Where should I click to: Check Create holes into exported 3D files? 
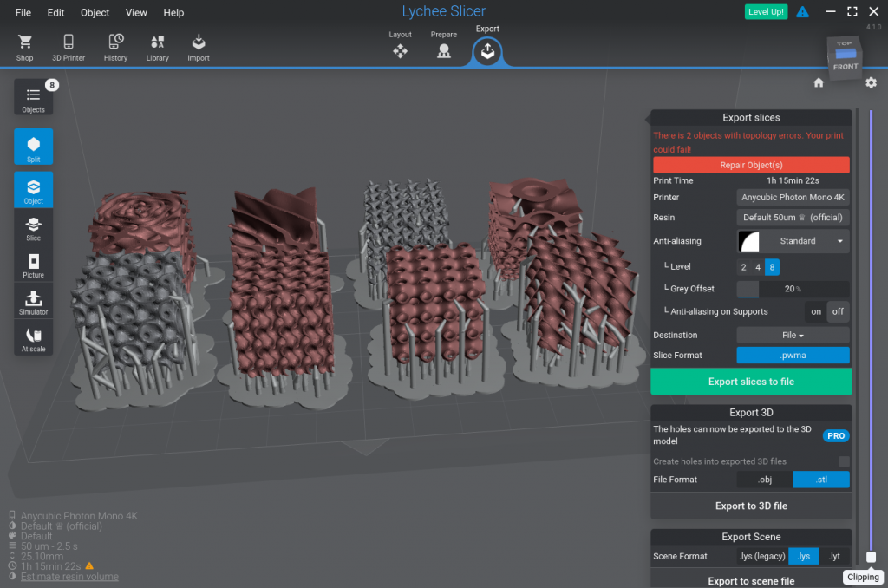coord(844,461)
